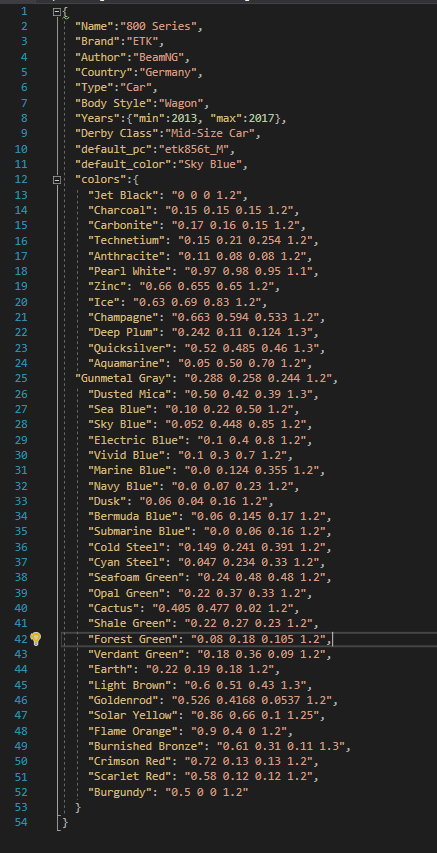Click the "Zinc" color entry
Viewport: 437px width, 853px height.
point(184,286)
